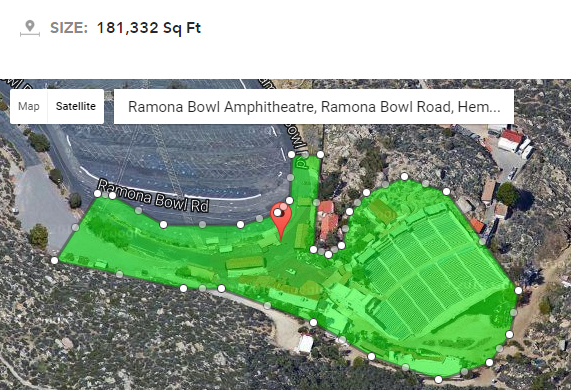Switch to the Map view
The height and width of the screenshot is (390, 571).
coord(29,106)
